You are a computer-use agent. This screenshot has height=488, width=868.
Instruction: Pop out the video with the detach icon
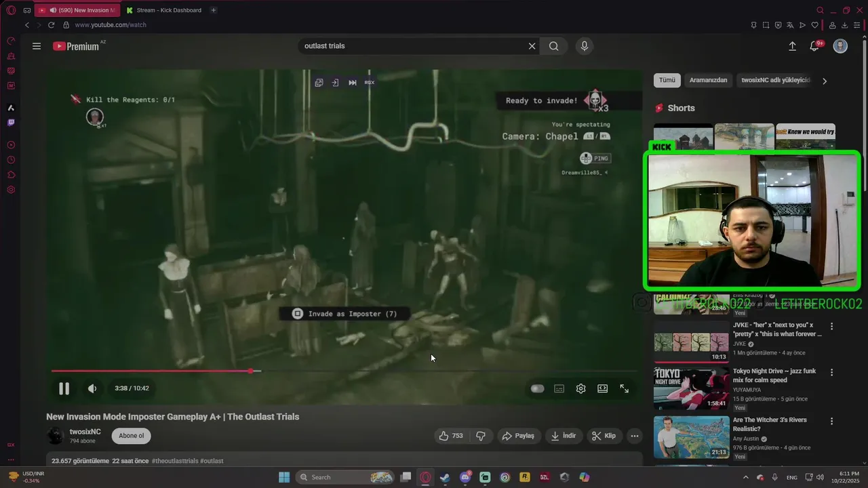[319, 83]
